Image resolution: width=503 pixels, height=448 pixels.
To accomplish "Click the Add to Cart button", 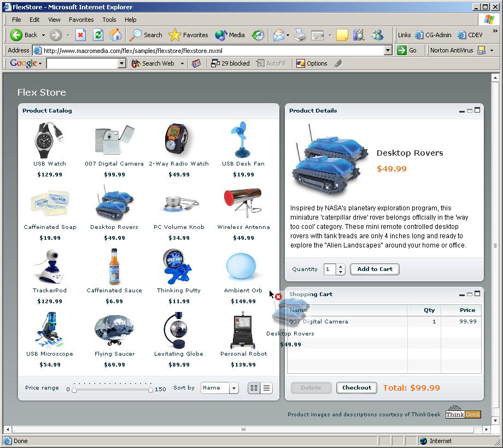I will pyautogui.click(x=375, y=269).
